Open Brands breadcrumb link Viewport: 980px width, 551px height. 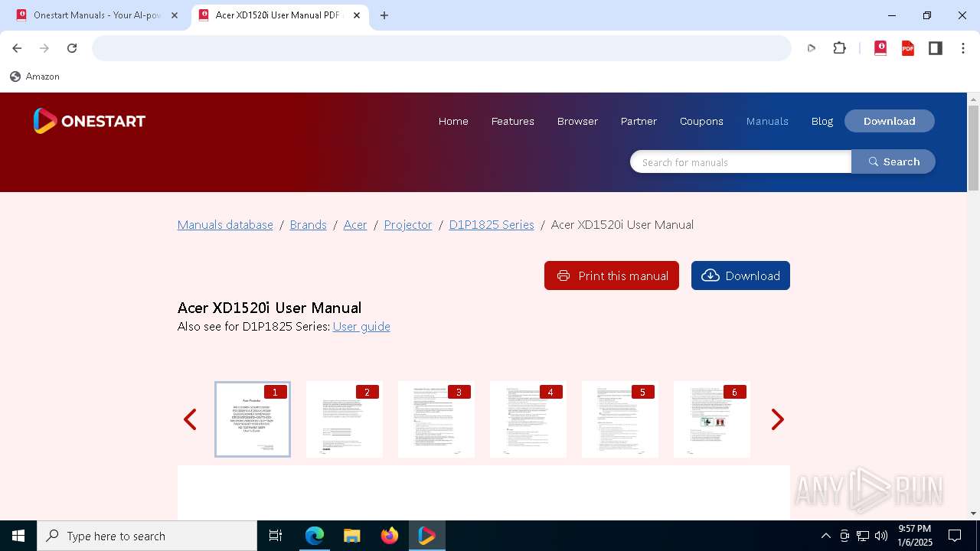pos(308,224)
